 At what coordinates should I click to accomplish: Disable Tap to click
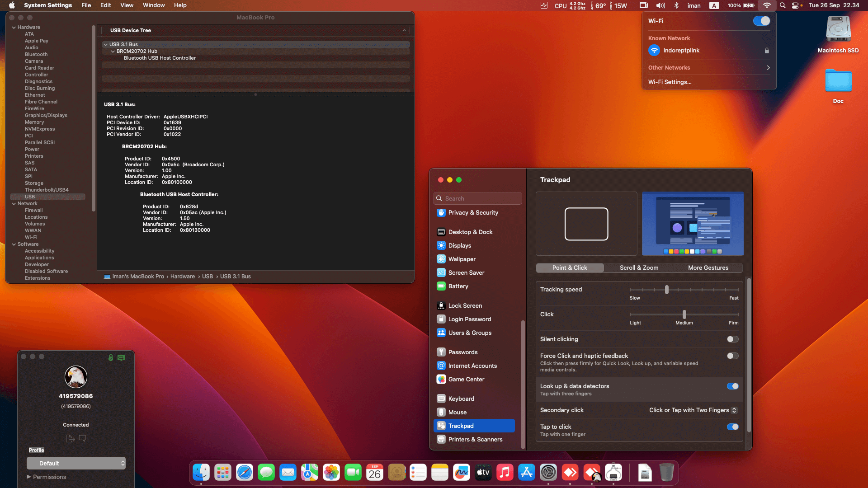point(732,427)
